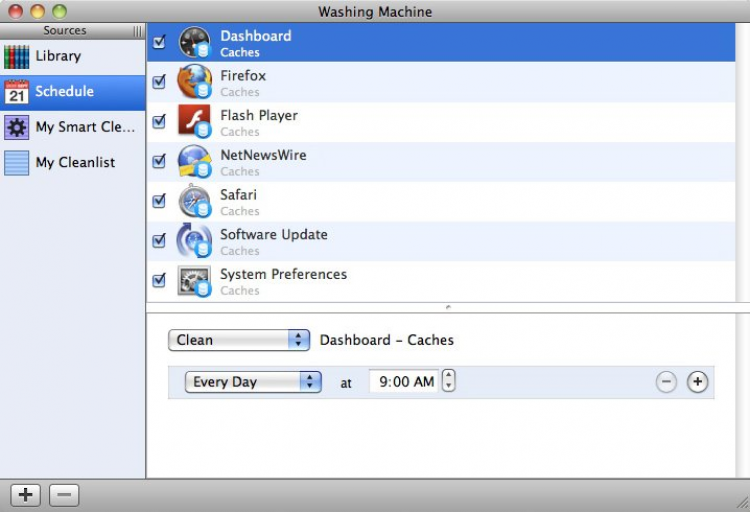Image resolution: width=750 pixels, height=512 pixels.
Task: Click the split-pane divider handle dot
Action: coord(448,307)
